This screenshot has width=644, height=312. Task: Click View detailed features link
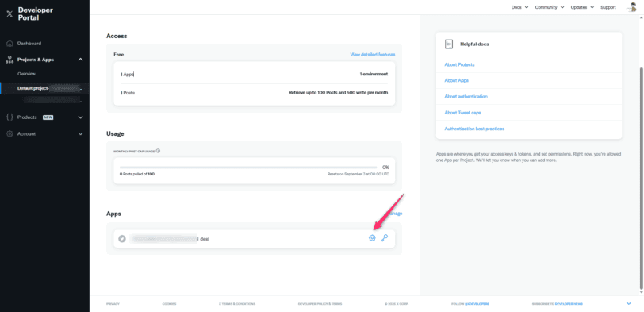(373, 54)
